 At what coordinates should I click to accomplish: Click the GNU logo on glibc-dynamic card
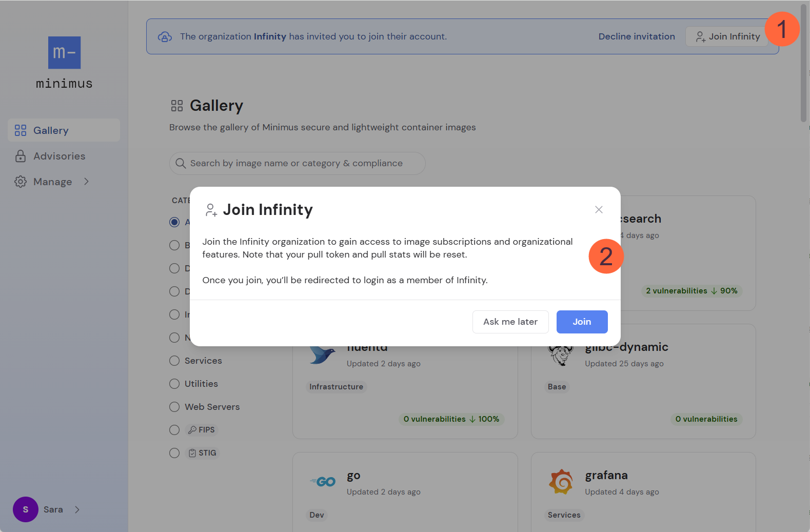pos(561,355)
